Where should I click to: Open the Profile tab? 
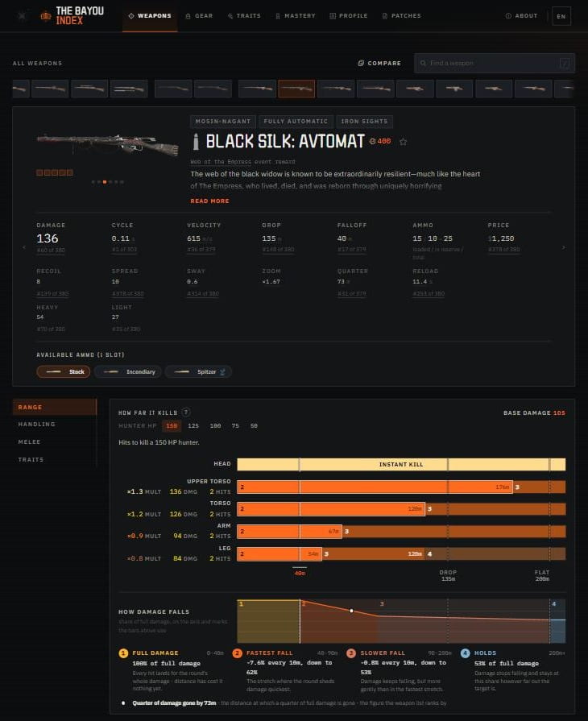coord(349,15)
